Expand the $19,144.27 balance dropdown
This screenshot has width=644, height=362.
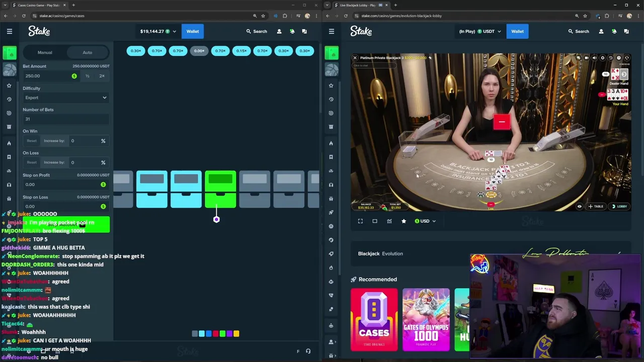pos(158,31)
